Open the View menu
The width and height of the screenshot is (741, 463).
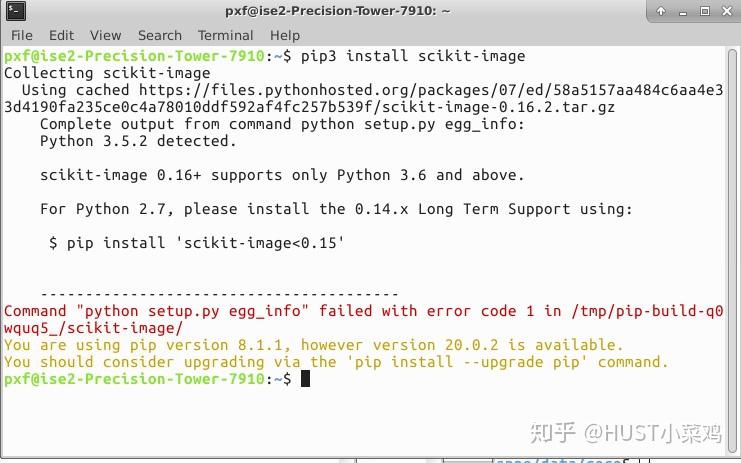(105, 35)
